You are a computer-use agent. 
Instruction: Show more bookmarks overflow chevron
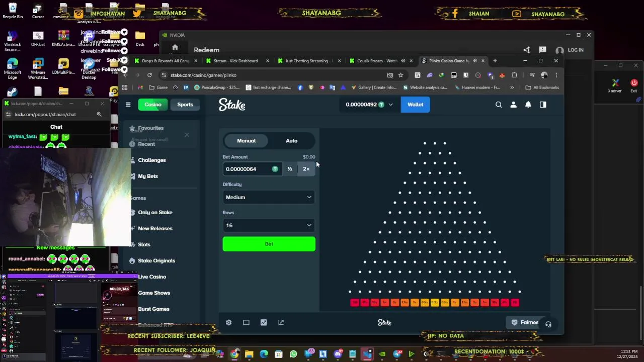click(512, 87)
